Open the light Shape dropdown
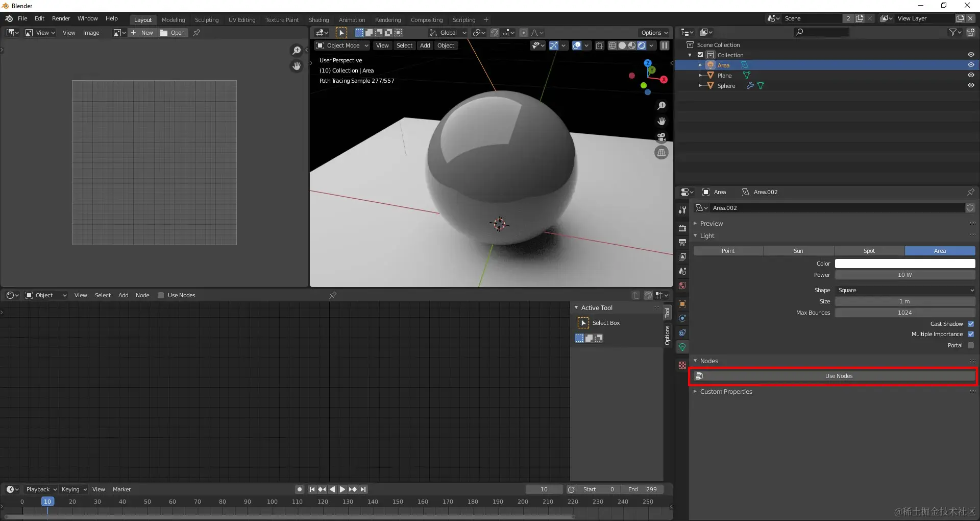Viewport: 980px width, 521px height. 904,290
